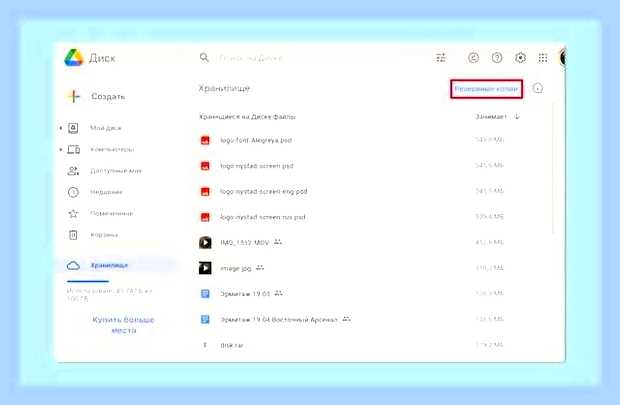Select file IMG_1512.MOV
This screenshot has width=620, height=405.
244,242
